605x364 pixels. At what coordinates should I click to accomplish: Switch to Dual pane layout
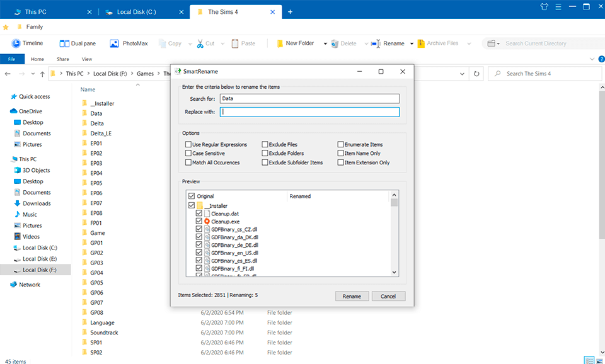point(77,43)
